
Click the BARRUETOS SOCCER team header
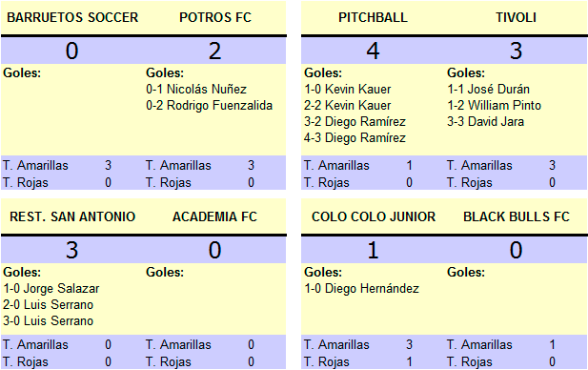[72, 17]
